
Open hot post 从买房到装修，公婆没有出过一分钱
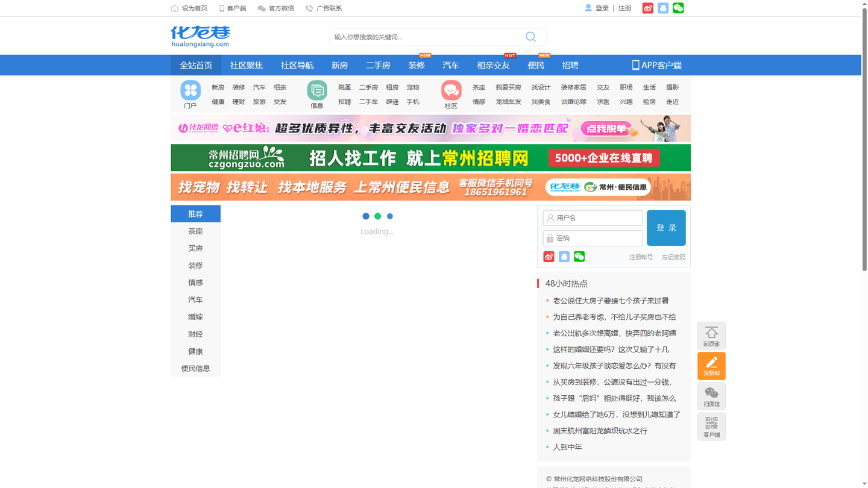click(x=612, y=382)
